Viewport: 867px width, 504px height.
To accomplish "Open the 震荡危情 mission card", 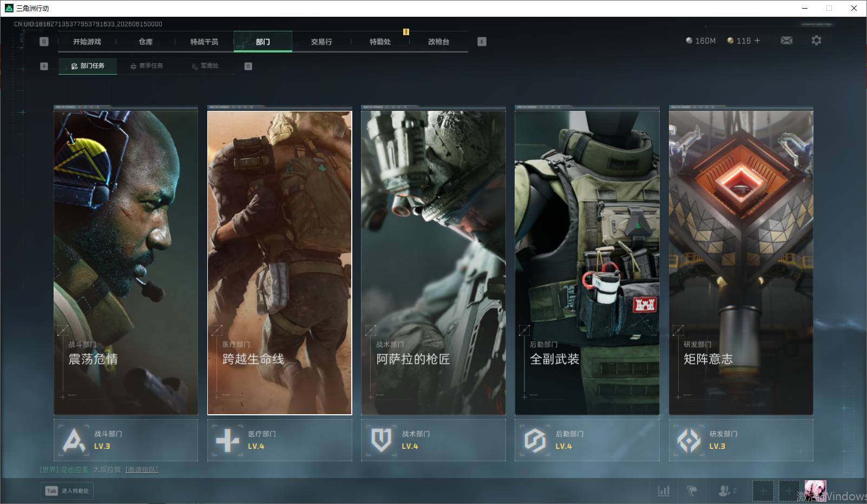I will 126,263.
